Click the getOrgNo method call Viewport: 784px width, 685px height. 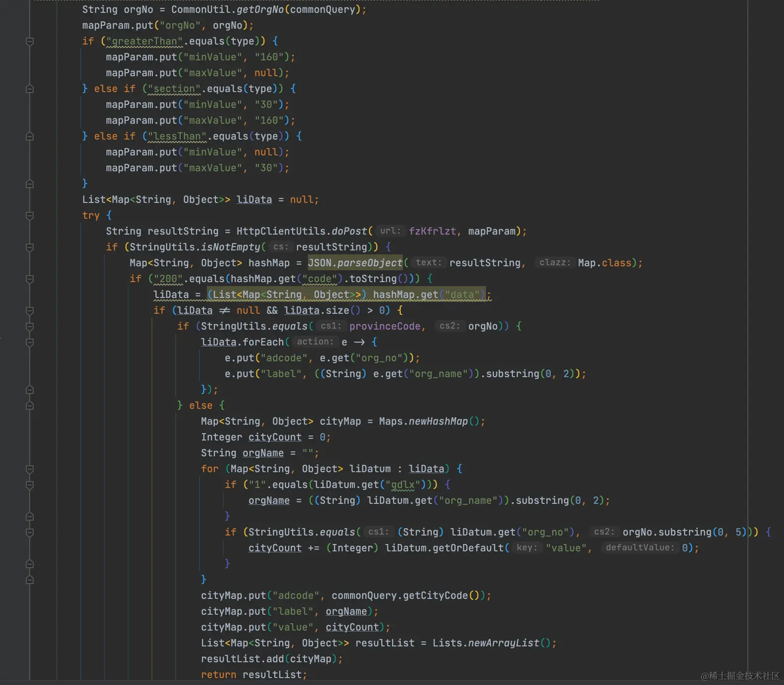tap(260, 10)
